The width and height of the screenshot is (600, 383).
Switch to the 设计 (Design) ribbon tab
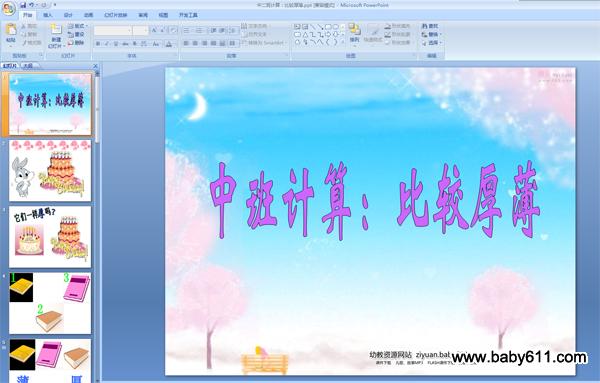point(68,15)
